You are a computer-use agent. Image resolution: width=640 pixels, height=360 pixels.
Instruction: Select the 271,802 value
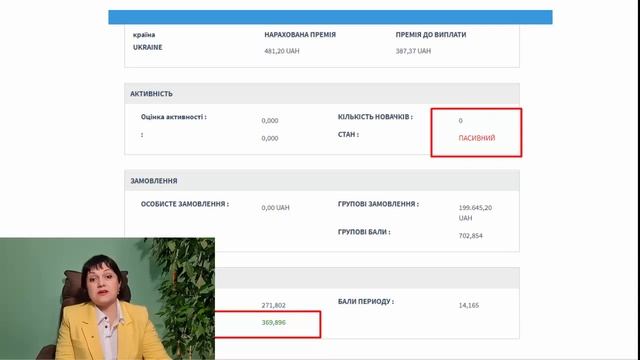point(273,305)
